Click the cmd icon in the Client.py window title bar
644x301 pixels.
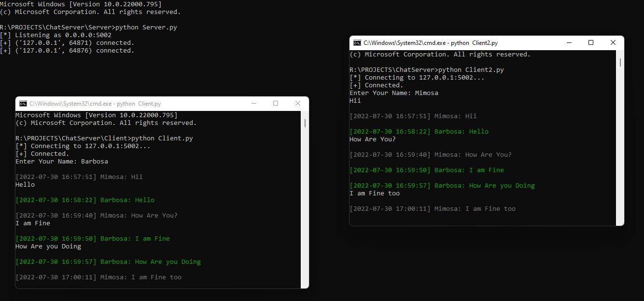pos(23,104)
